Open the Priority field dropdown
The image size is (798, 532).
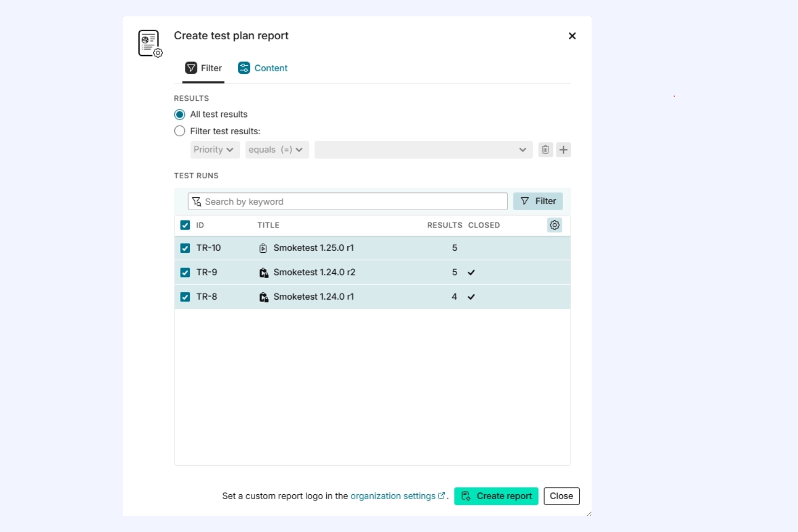tap(215, 149)
